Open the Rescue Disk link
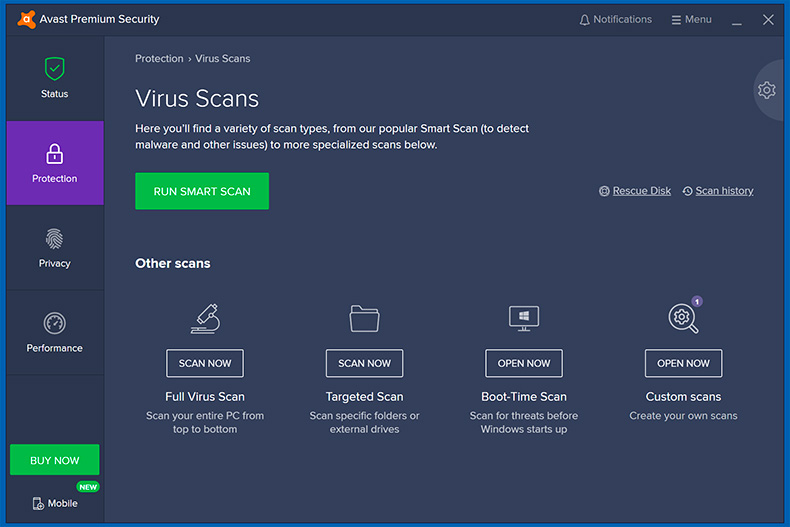The width and height of the screenshot is (790, 527). coord(642,191)
